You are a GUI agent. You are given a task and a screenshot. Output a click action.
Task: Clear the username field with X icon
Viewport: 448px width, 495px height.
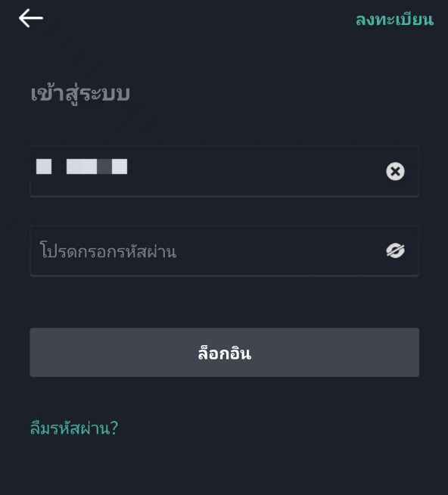pos(395,171)
